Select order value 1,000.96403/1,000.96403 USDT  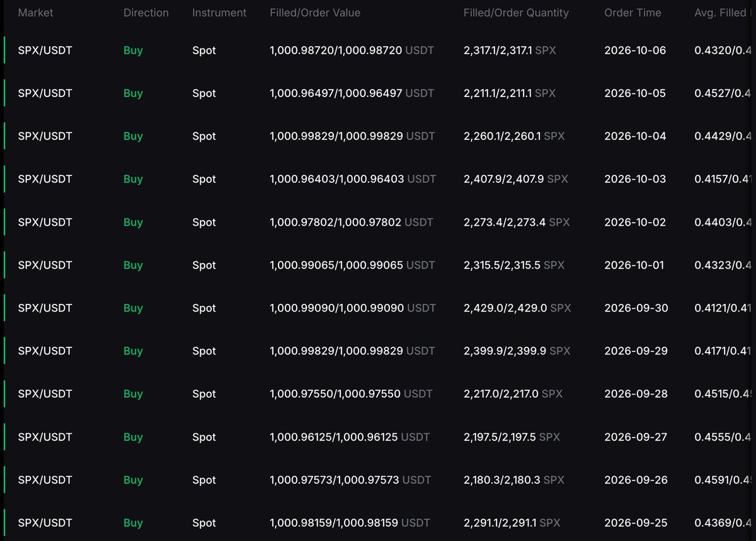(x=353, y=179)
